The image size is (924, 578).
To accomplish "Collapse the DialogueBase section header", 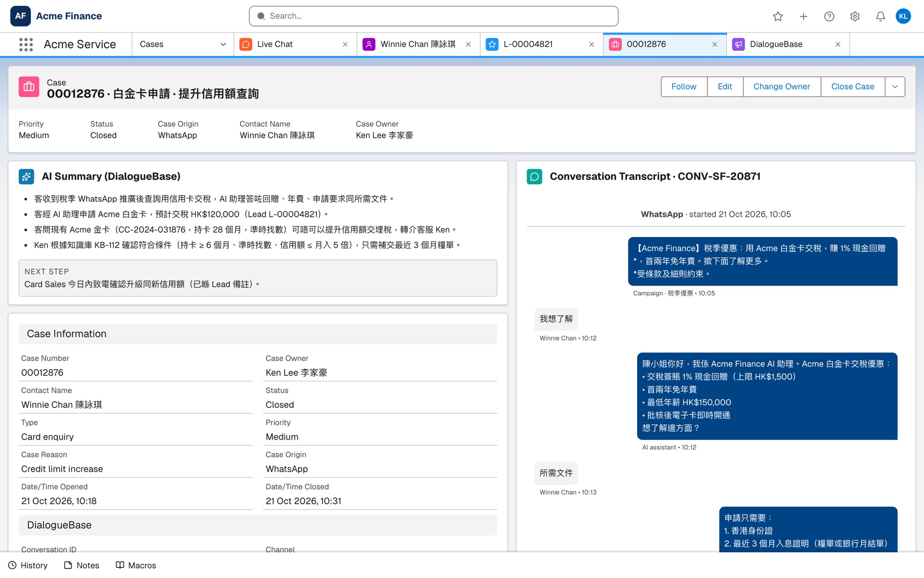I will (x=257, y=525).
